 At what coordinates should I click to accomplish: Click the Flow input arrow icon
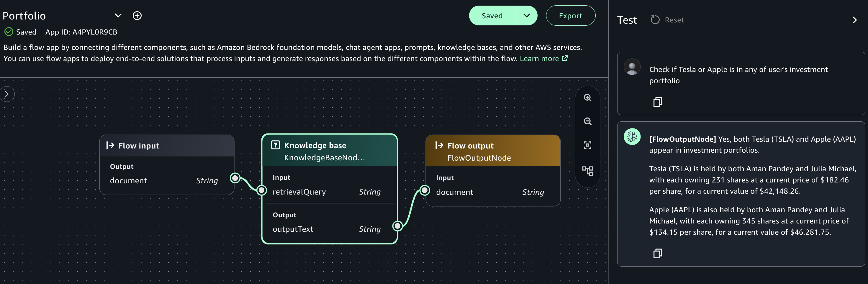coord(110,145)
